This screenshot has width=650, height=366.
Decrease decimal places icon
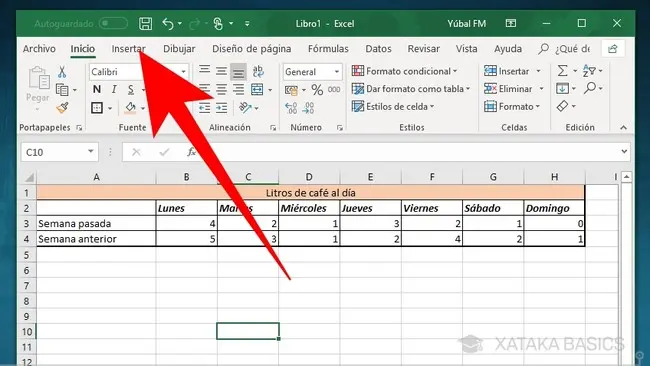(x=308, y=108)
